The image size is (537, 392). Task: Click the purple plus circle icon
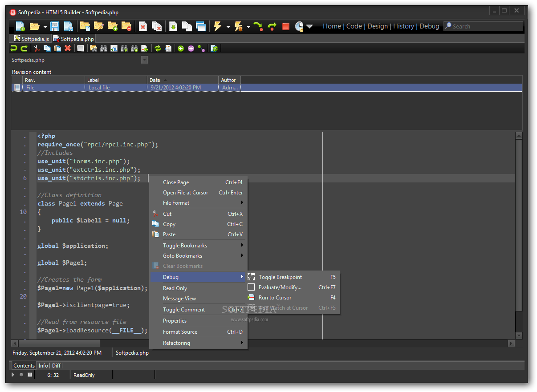pos(191,48)
